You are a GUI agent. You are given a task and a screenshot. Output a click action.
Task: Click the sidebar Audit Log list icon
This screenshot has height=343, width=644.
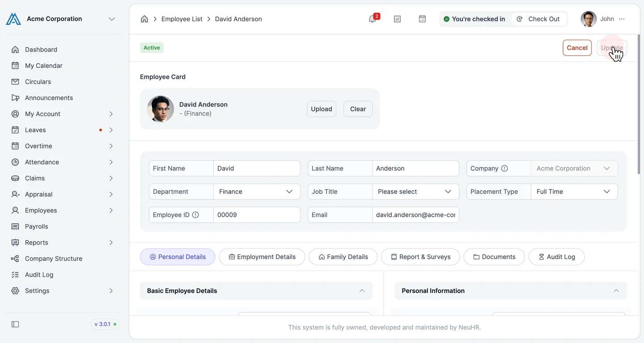point(15,275)
